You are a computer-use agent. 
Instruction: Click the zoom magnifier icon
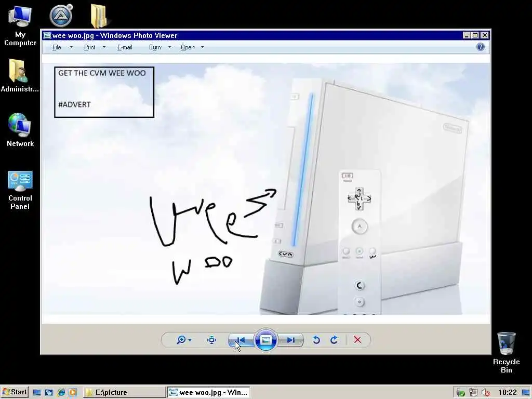[181, 340]
